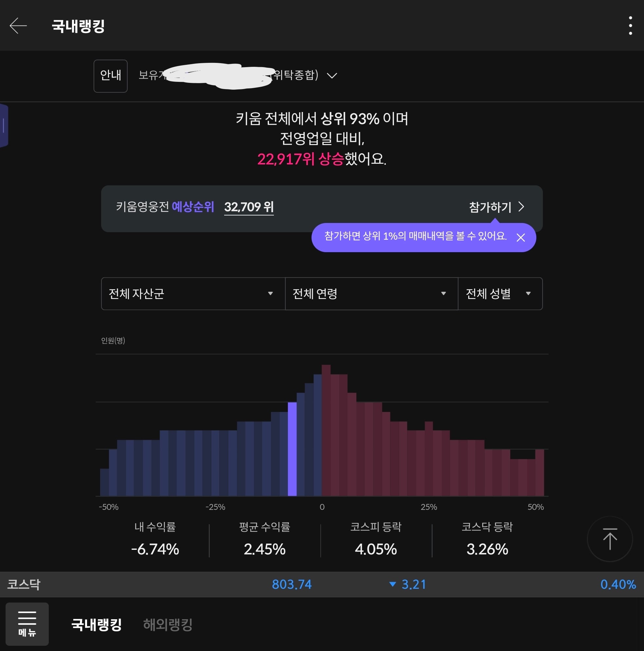The width and height of the screenshot is (644, 651).
Task: Click the 키움영웅전 예상순위 label
Action: [x=165, y=207]
